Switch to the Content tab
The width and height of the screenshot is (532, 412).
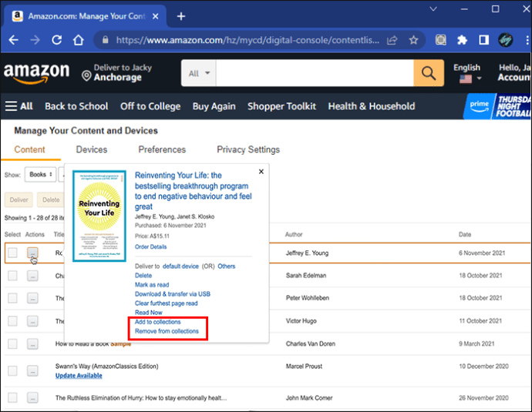click(29, 149)
